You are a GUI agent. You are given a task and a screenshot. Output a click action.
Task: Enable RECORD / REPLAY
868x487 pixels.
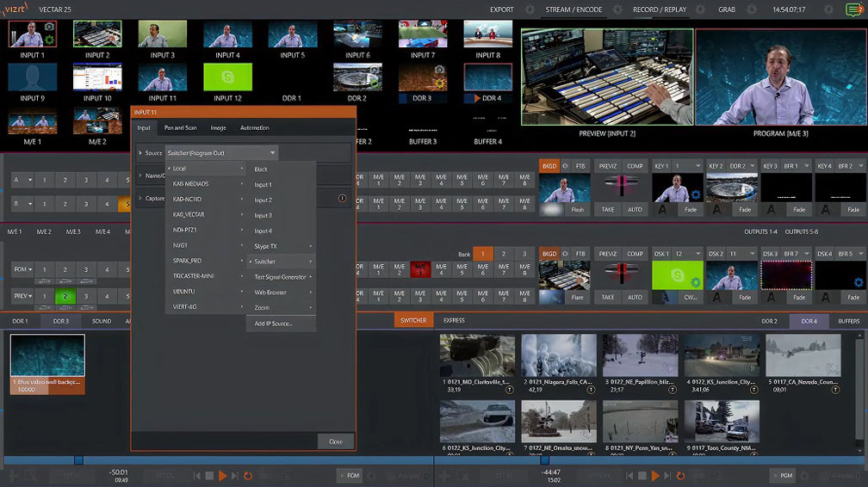click(x=660, y=9)
